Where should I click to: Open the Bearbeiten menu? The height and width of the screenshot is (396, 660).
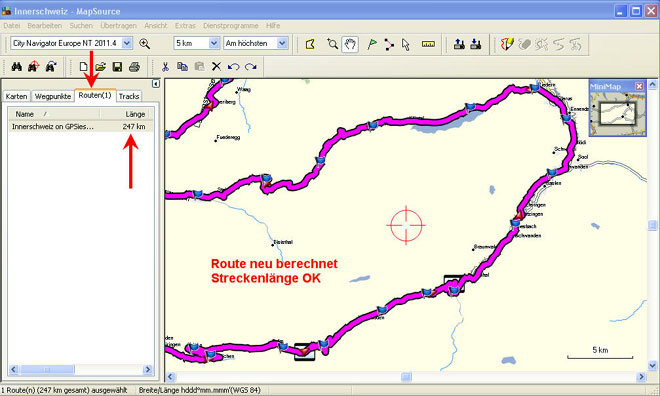45,26
